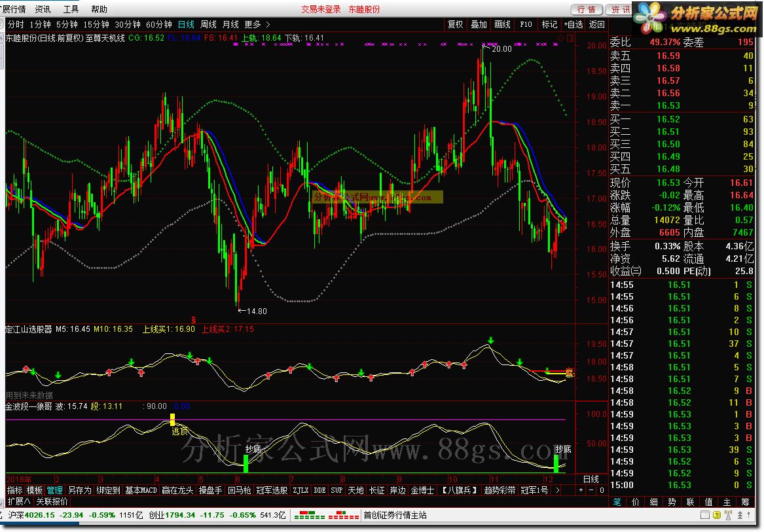The height and width of the screenshot is (532, 764).
Task: Click 另存为 save-as button
Action: [79, 490]
